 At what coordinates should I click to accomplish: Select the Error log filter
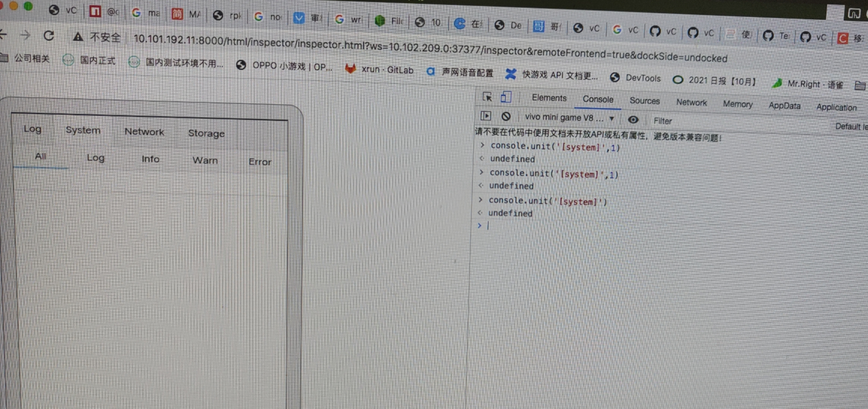[x=260, y=162]
